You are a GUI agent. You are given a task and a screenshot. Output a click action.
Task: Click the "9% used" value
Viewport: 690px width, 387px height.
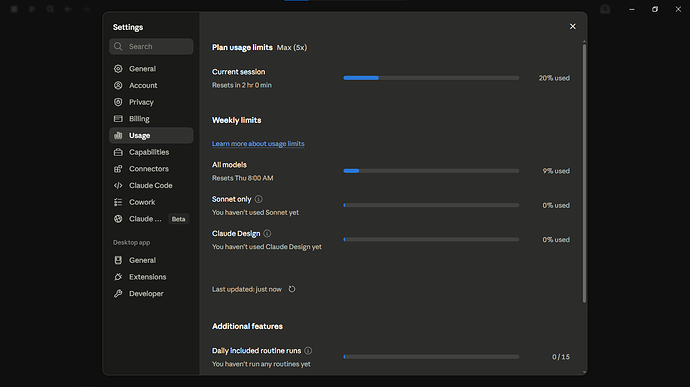point(556,171)
